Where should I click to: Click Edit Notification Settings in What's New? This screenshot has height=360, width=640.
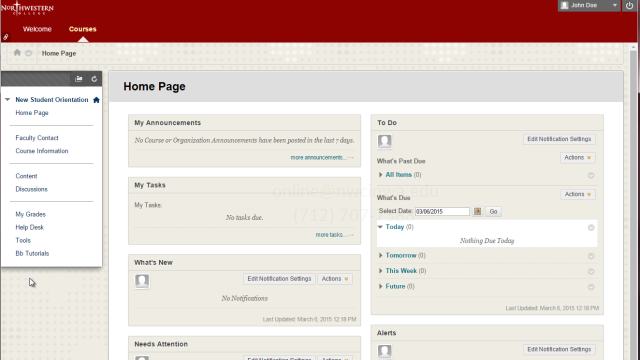(x=279, y=279)
